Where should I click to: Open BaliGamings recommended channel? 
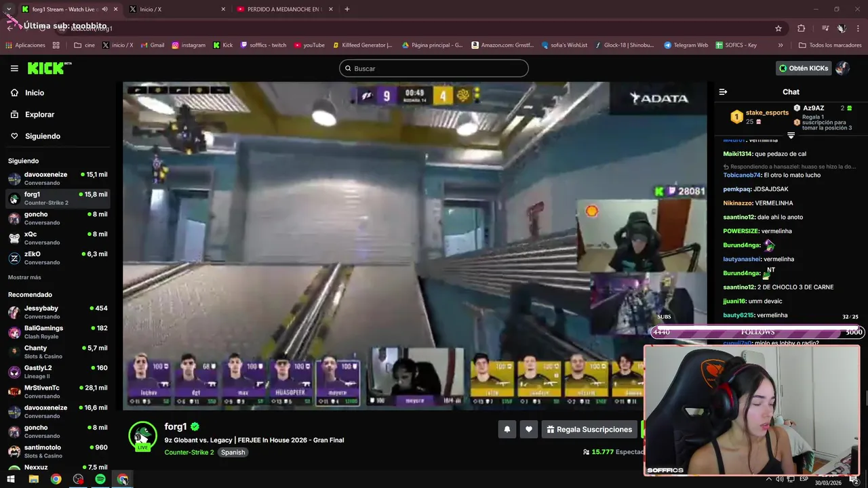[x=58, y=332]
